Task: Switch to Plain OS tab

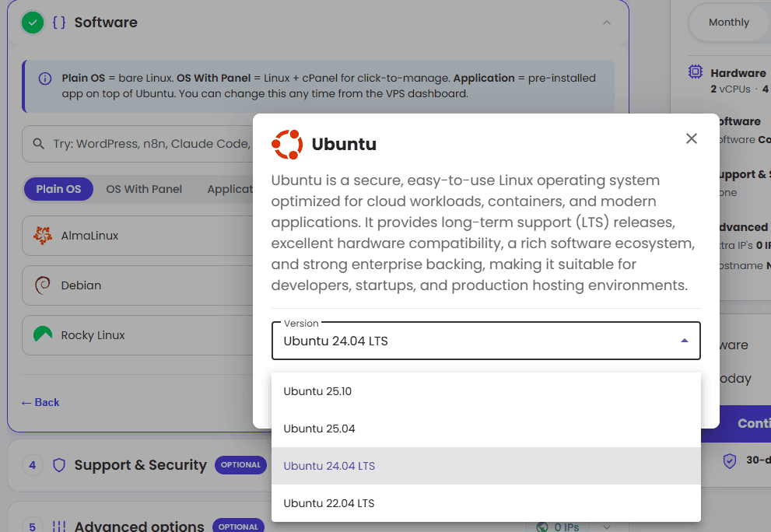Action: click(x=58, y=189)
